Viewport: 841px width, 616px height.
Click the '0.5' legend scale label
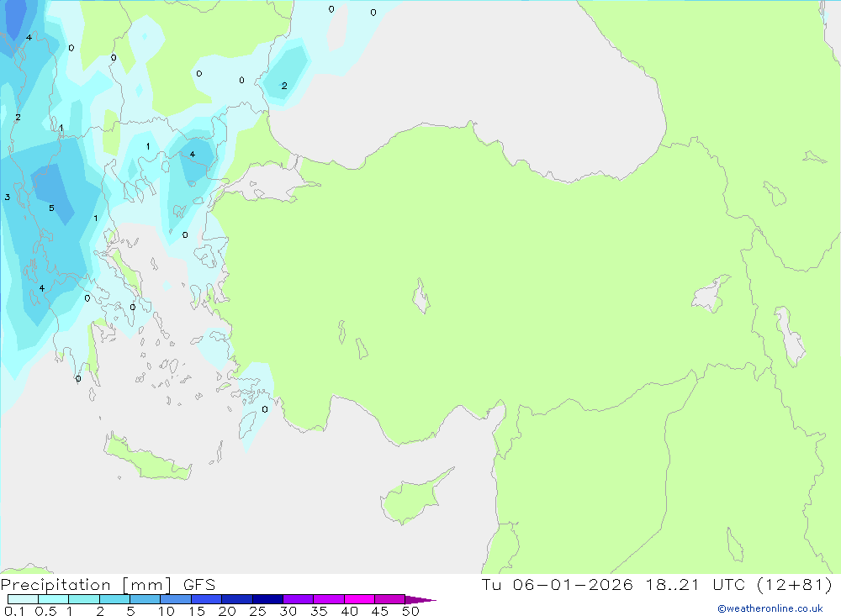[x=45, y=611]
